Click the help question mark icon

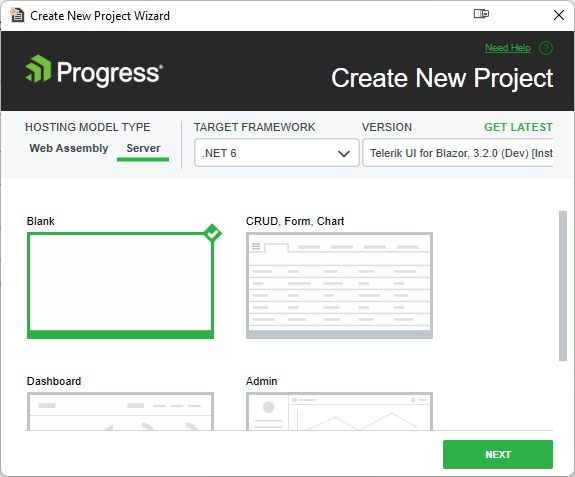click(546, 48)
